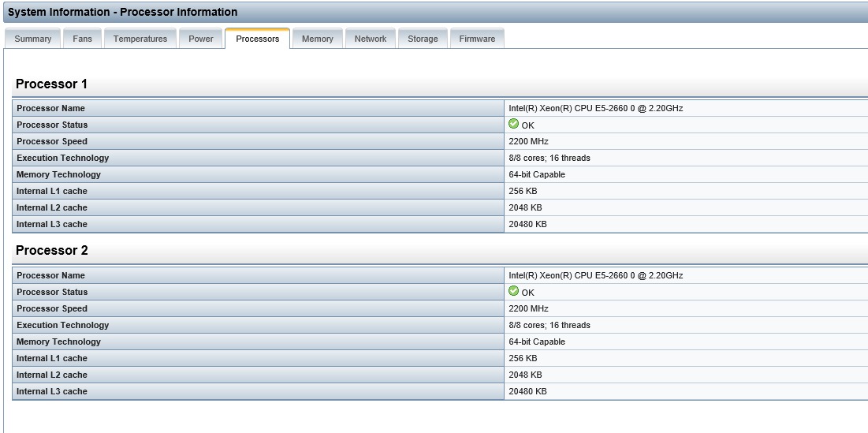868x433 pixels.
Task: Click Processor 2 Memory Technology label
Action: point(58,342)
